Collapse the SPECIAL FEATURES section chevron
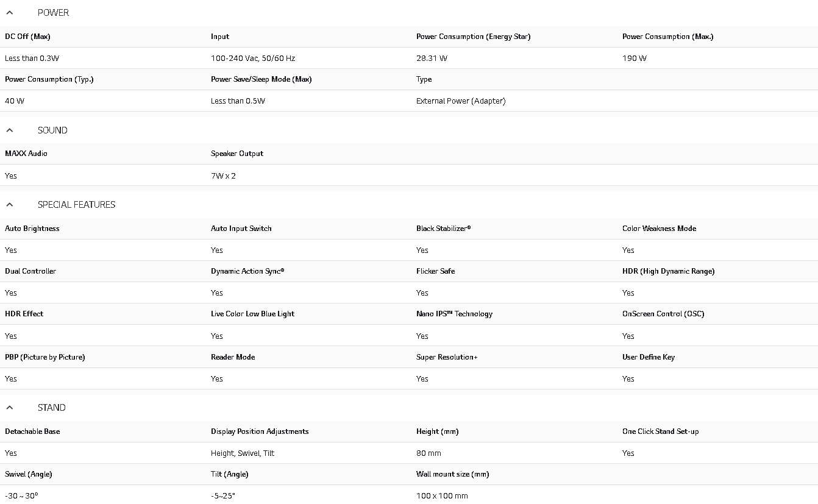The width and height of the screenshot is (818, 504). [x=10, y=205]
